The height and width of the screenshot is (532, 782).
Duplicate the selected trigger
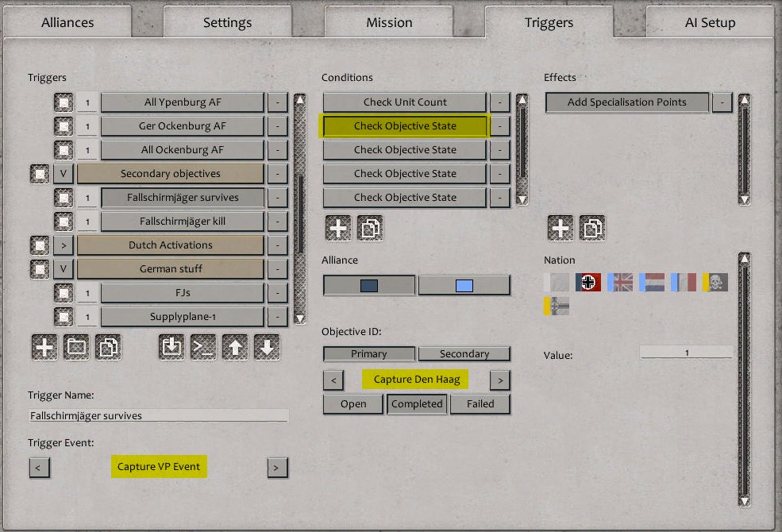click(x=108, y=347)
